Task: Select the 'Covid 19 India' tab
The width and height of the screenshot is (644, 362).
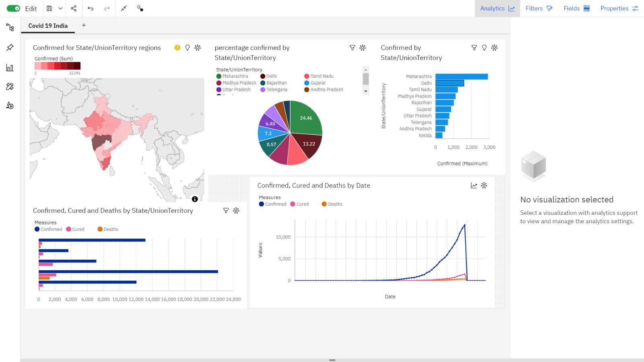Action: 47,25
